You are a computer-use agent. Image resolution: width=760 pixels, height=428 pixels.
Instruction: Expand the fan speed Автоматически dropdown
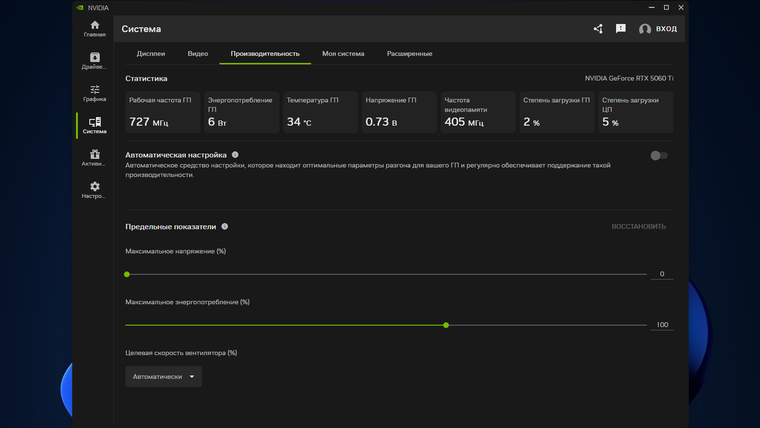click(x=163, y=376)
